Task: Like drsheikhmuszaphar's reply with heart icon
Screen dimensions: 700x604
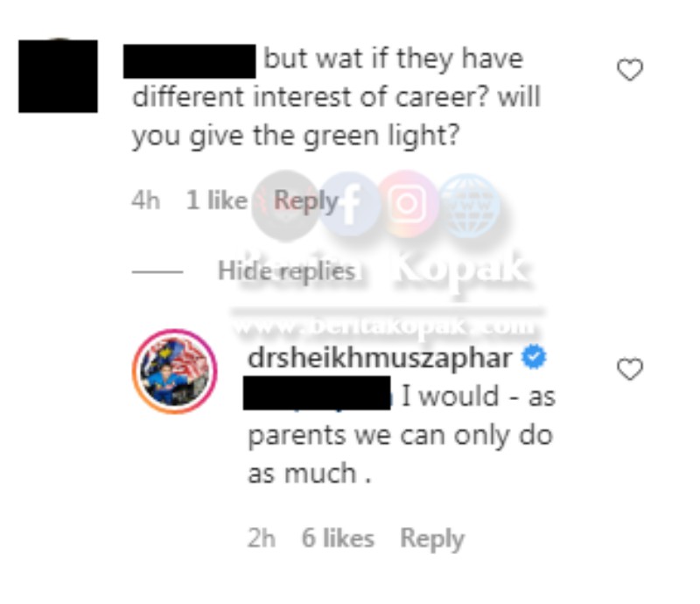Action: 630,369
